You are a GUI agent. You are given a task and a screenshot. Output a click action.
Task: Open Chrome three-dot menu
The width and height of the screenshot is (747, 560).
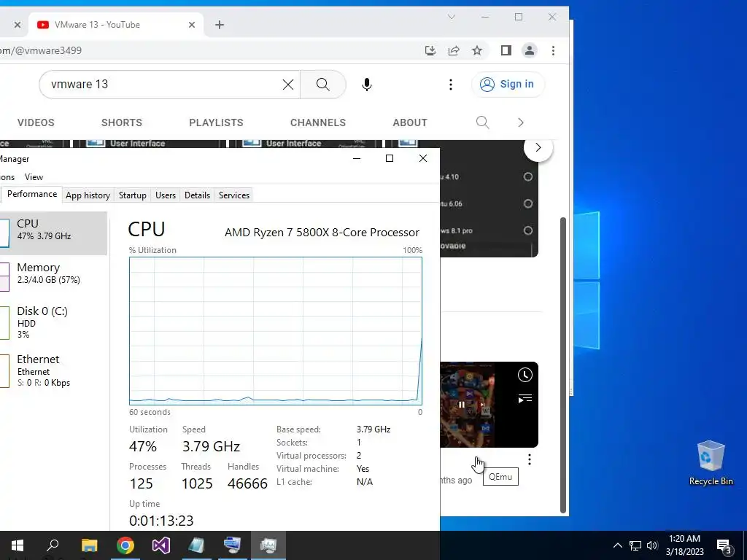click(553, 50)
